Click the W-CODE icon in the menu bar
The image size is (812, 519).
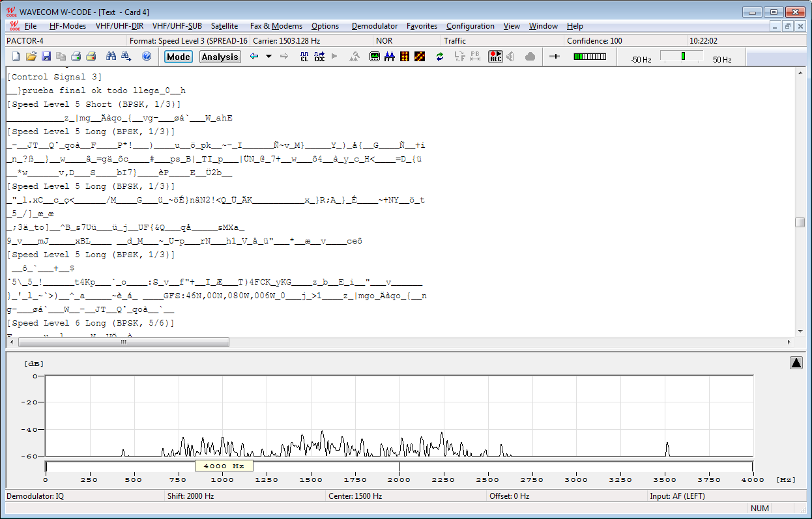pyautogui.click(x=14, y=26)
